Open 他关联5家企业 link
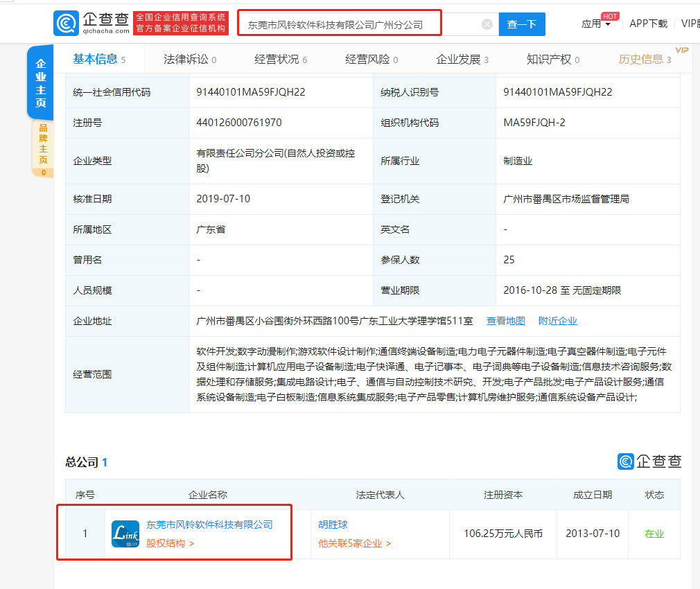This screenshot has height=589, width=700. coord(354,543)
